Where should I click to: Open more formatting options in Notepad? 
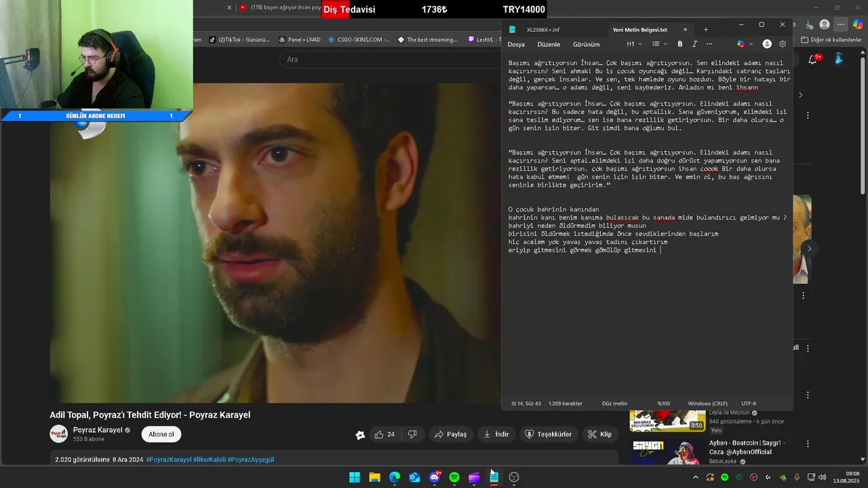click(709, 44)
